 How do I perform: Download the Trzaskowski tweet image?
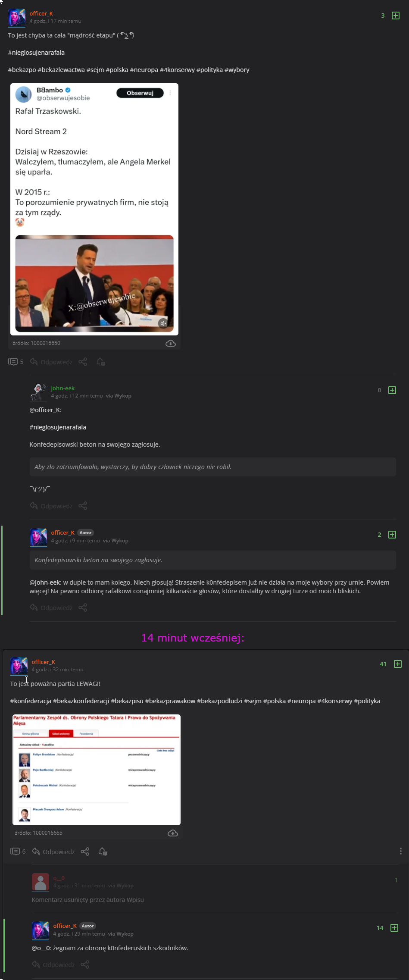[x=171, y=343]
